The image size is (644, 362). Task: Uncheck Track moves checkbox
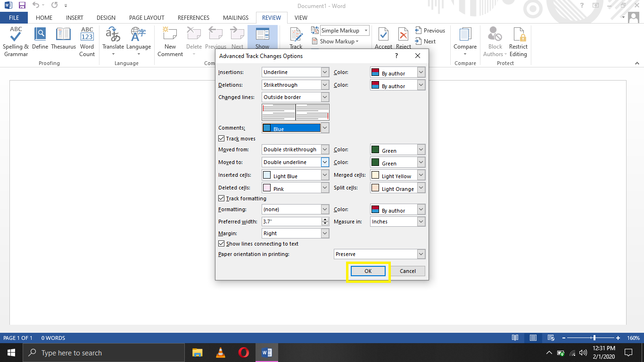[221, 139]
